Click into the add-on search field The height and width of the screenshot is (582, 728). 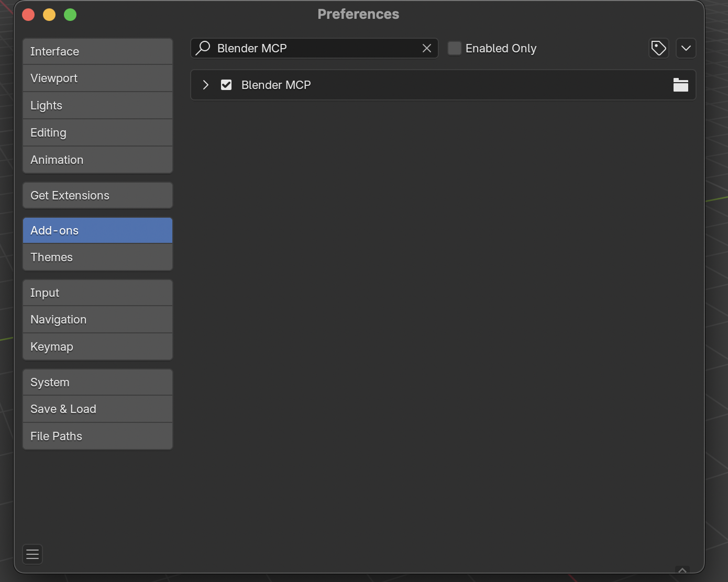314,48
